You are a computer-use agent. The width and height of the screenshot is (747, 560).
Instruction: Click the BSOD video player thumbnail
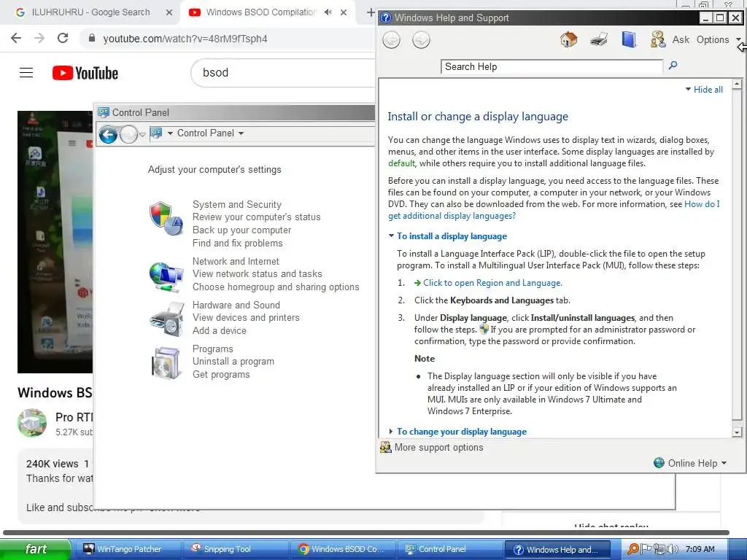[x=55, y=242]
